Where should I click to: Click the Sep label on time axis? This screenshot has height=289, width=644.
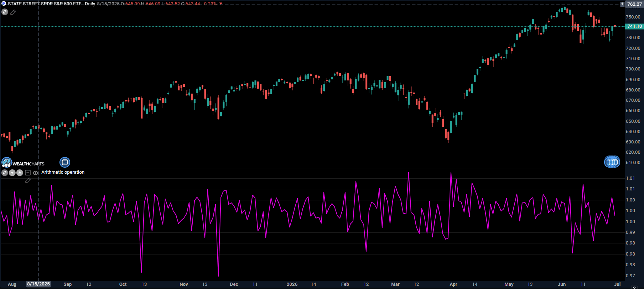tap(68, 284)
